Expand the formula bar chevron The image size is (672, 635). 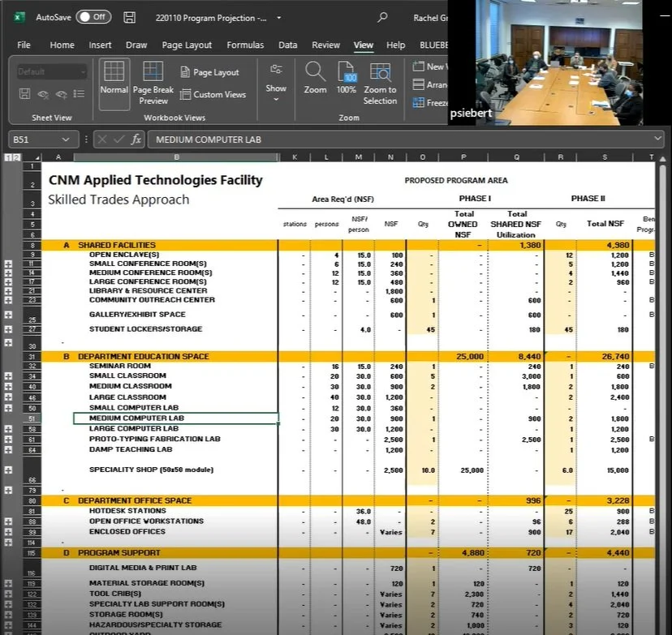pos(657,139)
